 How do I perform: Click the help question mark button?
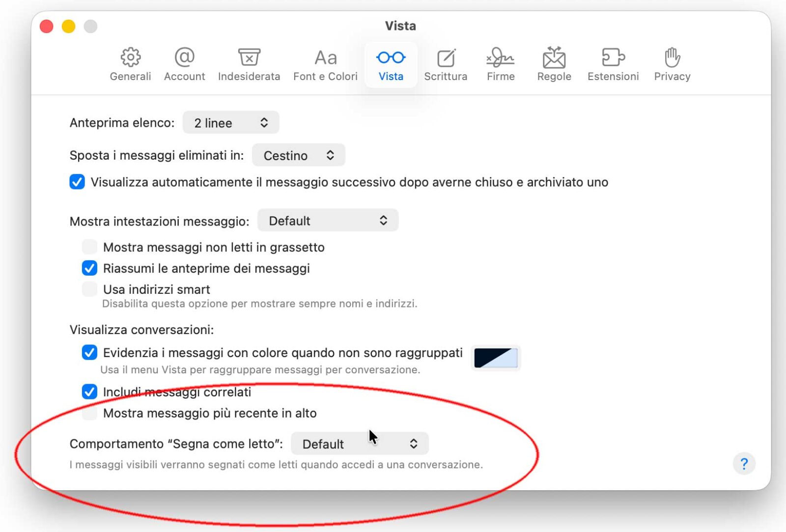(x=744, y=463)
